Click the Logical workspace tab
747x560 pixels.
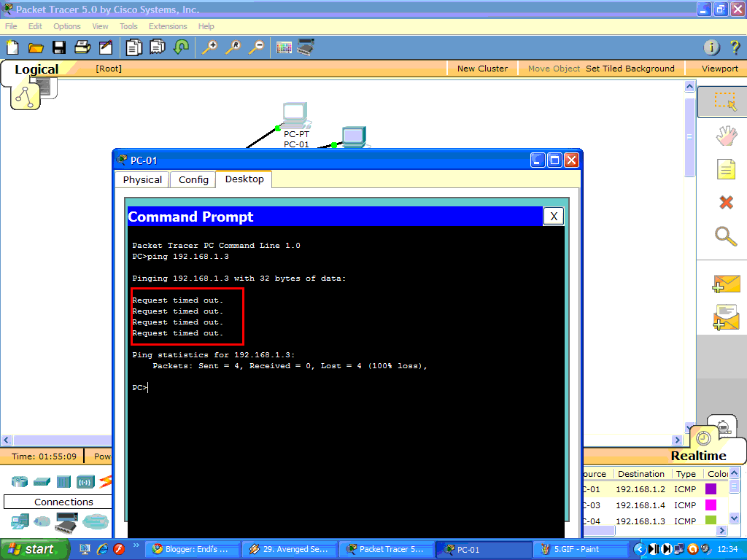[x=36, y=69]
